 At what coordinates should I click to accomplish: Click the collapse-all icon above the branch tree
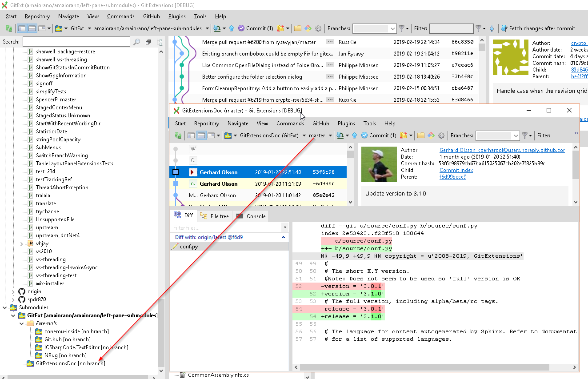click(x=148, y=42)
